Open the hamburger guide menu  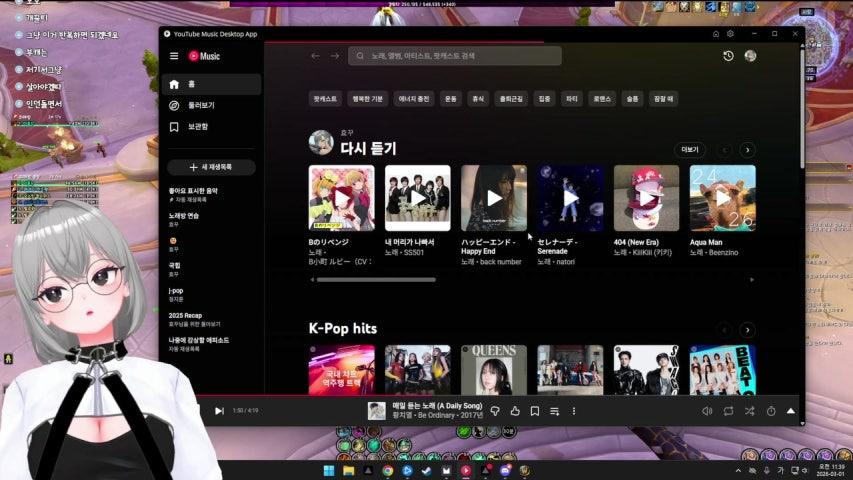[x=174, y=56]
